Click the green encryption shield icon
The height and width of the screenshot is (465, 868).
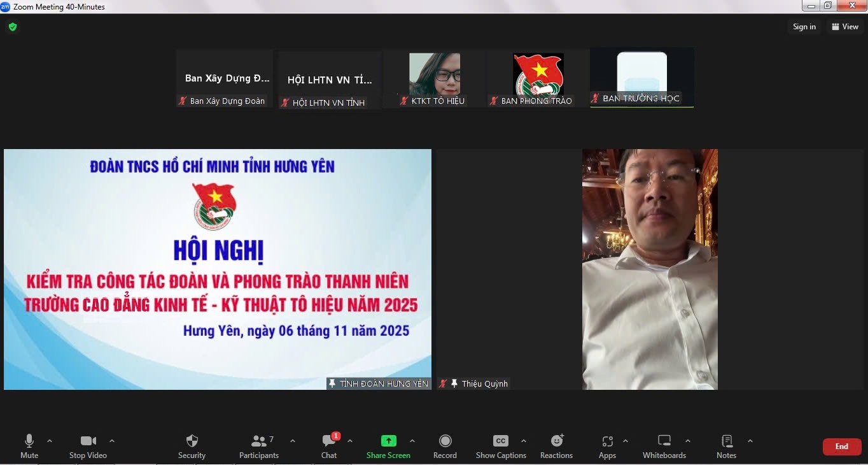coord(13,27)
